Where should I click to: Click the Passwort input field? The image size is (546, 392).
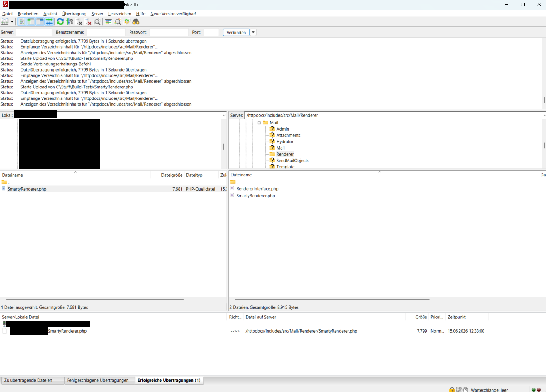[169, 32]
